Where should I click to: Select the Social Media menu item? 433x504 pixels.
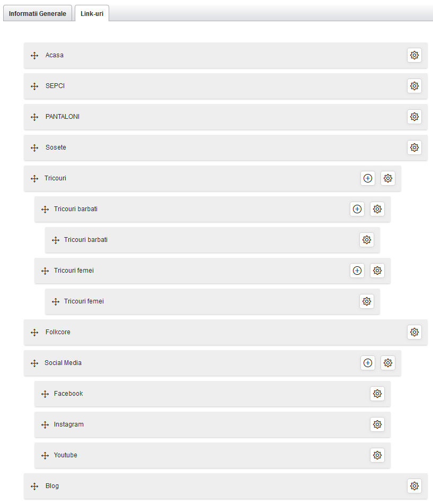(x=63, y=363)
